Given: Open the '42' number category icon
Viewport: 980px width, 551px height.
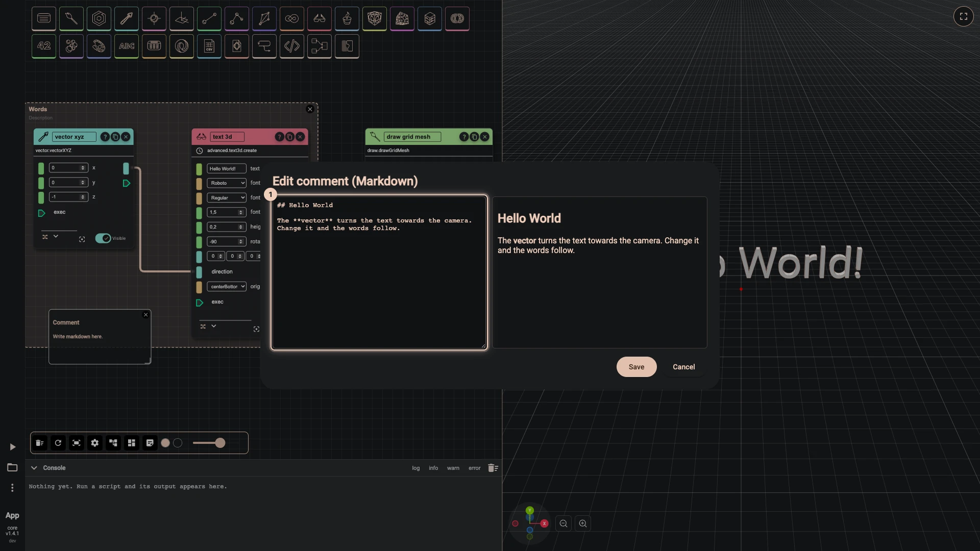Looking at the screenshot, I should 44,46.
